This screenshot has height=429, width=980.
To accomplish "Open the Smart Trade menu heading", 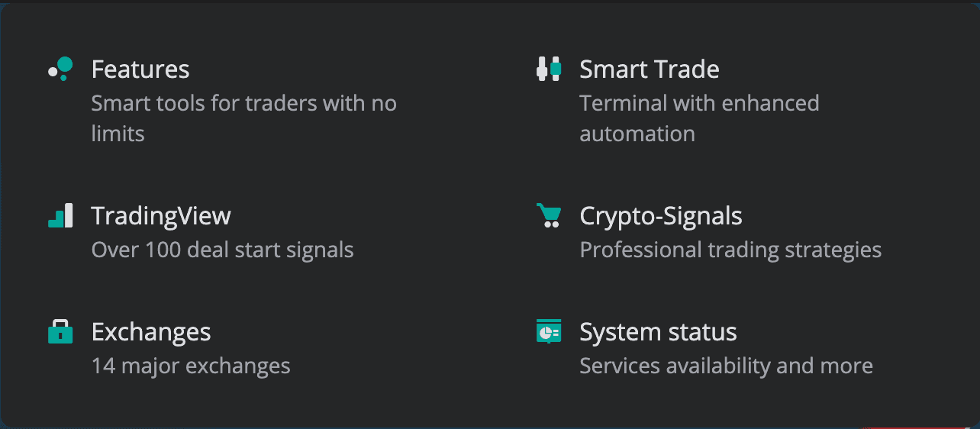I will tap(649, 69).
